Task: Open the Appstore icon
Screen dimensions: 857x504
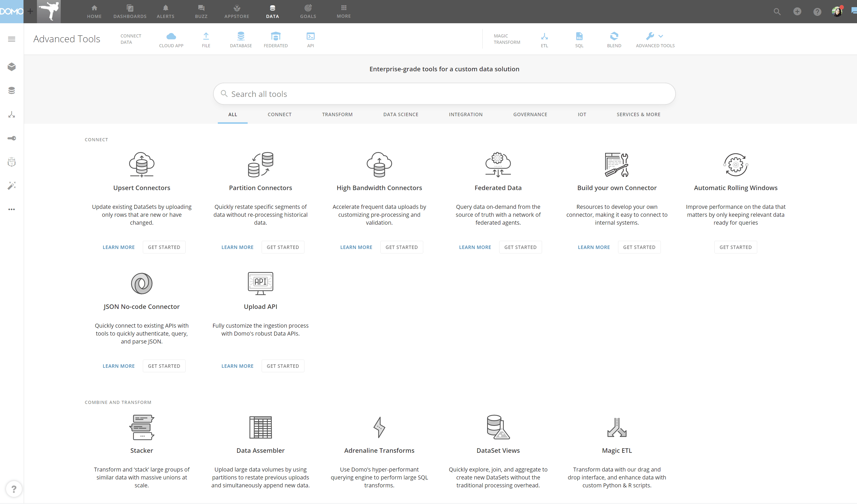Action: click(x=237, y=8)
